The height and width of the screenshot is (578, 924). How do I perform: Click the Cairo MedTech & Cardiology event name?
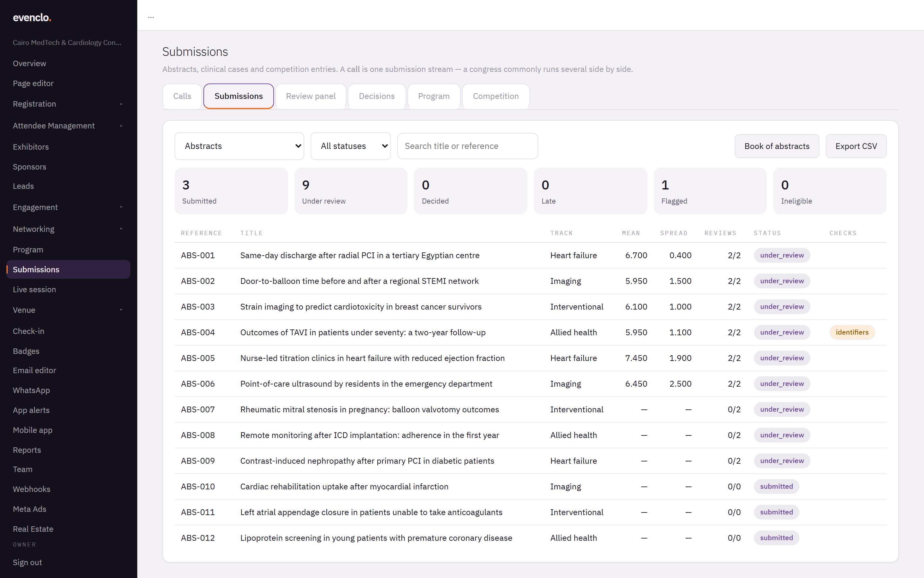pos(67,42)
